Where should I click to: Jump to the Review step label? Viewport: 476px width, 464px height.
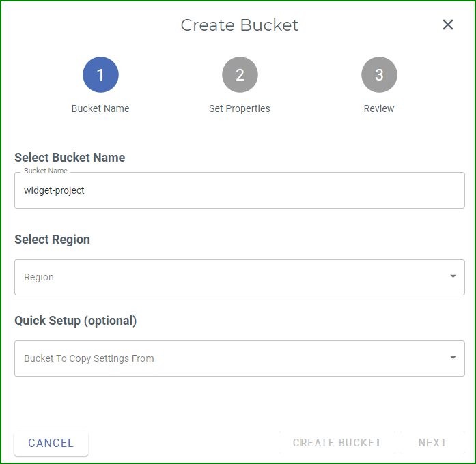[379, 108]
